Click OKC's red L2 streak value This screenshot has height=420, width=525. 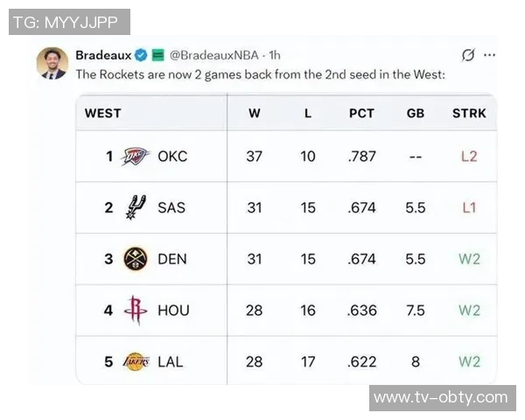coord(469,157)
